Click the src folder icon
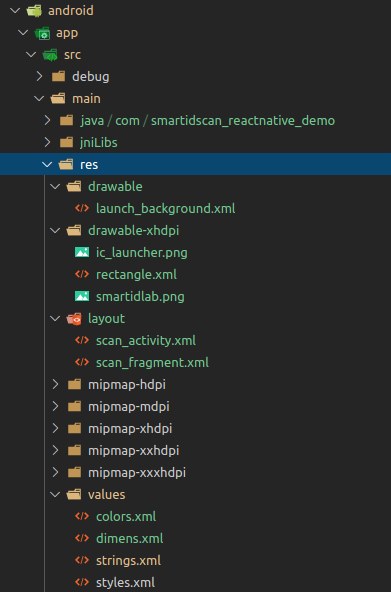This screenshot has height=592, width=391. pyautogui.click(x=50, y=55)
